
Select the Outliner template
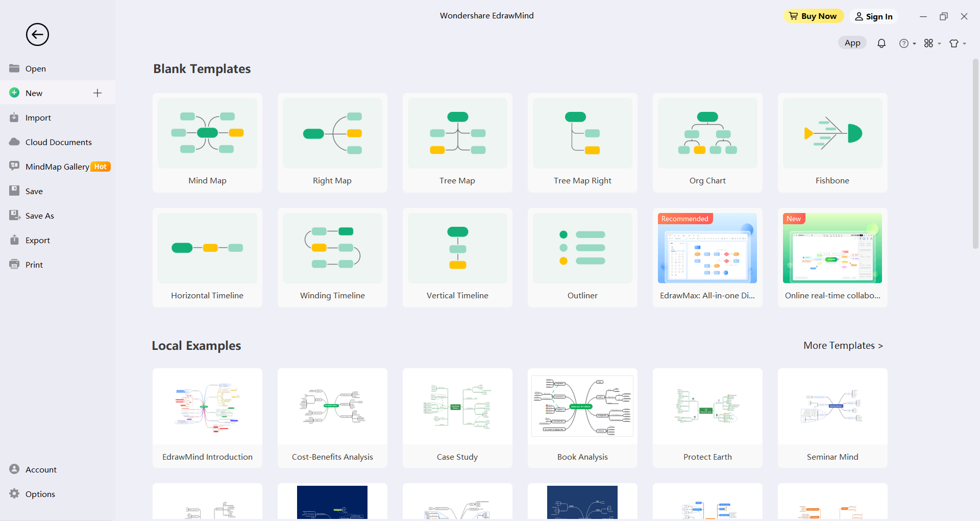pyautogui.click(x=582, y=257)
